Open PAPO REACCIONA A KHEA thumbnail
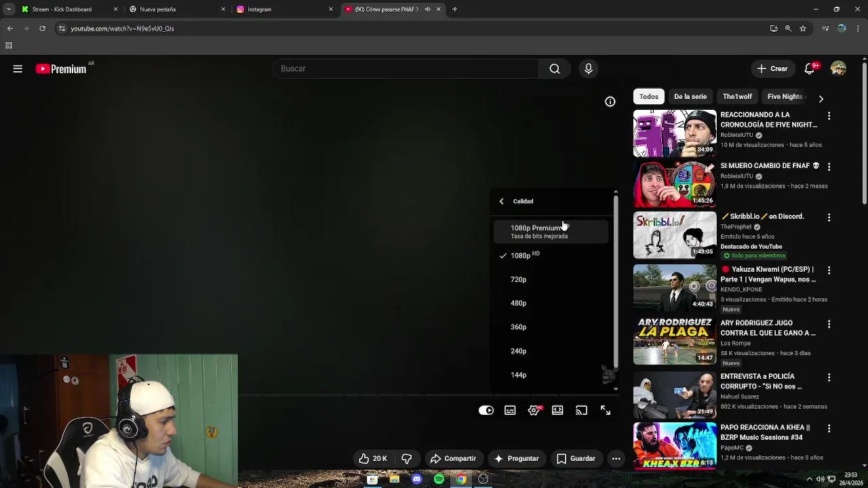Screen dimensions: 868x488 pyautogui.click(x=675, y=445)
